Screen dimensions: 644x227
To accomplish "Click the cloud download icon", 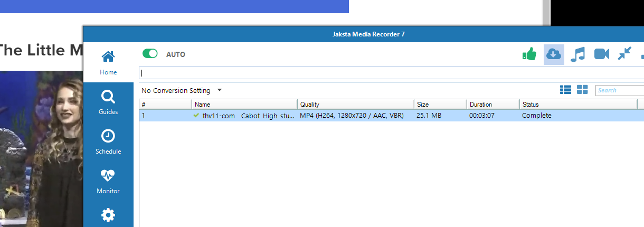I will point(554,54).
